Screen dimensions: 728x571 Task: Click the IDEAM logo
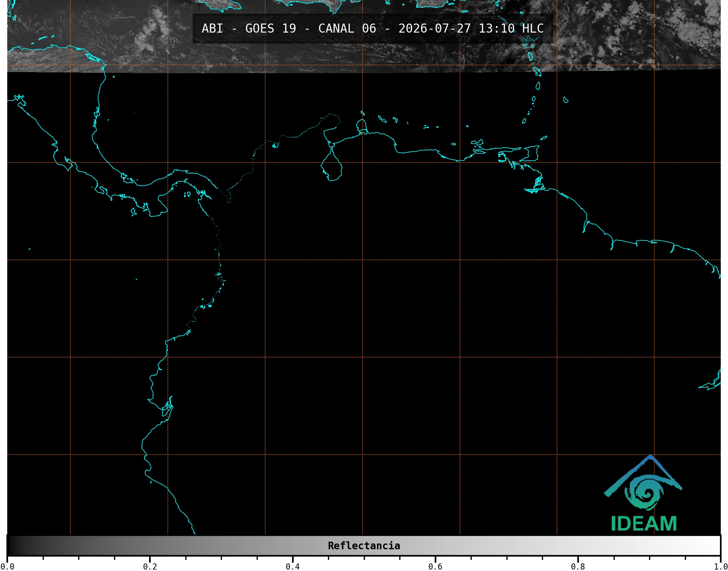point(643,493)
